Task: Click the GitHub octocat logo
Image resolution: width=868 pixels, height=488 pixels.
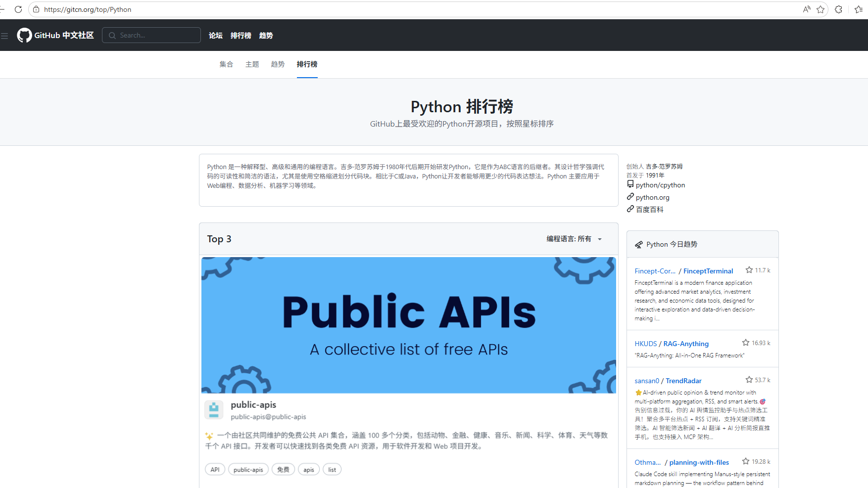Action: click(24, 35)
